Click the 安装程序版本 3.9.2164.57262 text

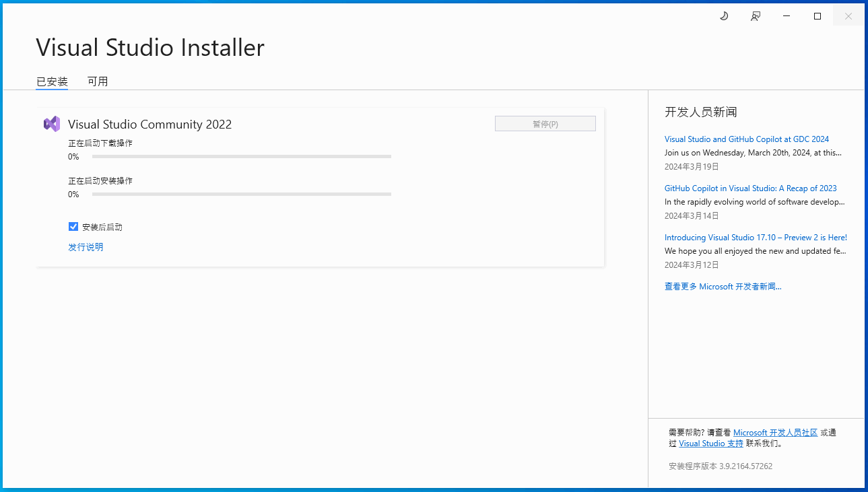(x=721, y=466)
